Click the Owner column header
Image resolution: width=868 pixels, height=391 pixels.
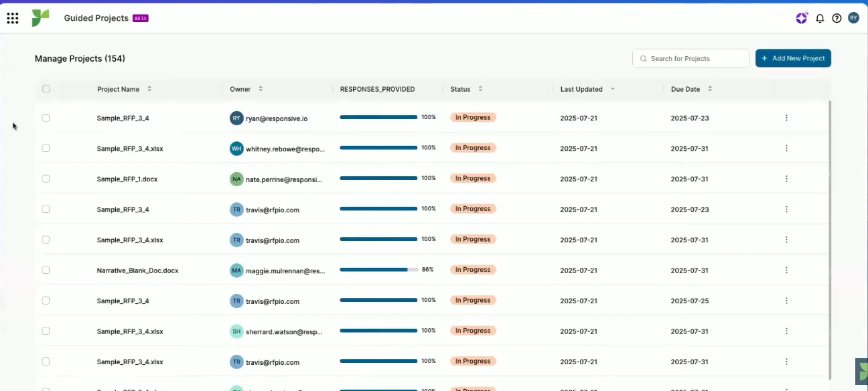click(240, 89)
